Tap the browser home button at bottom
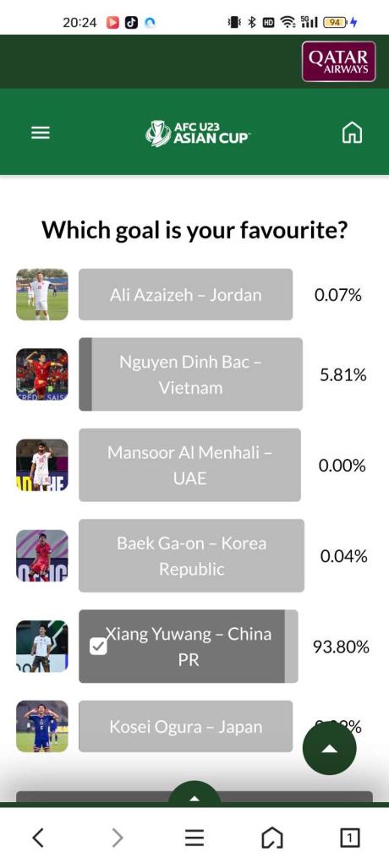The image size is (389, 868). 271,838
